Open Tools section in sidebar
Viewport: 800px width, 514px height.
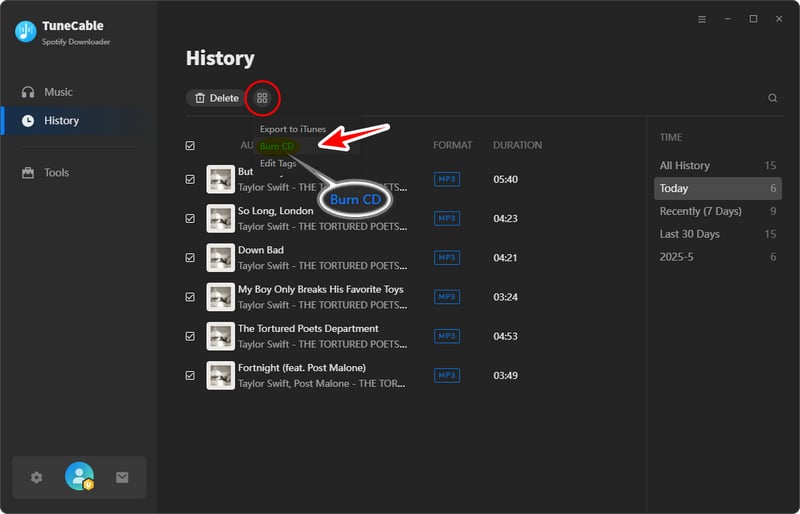[x=56, y=173]
